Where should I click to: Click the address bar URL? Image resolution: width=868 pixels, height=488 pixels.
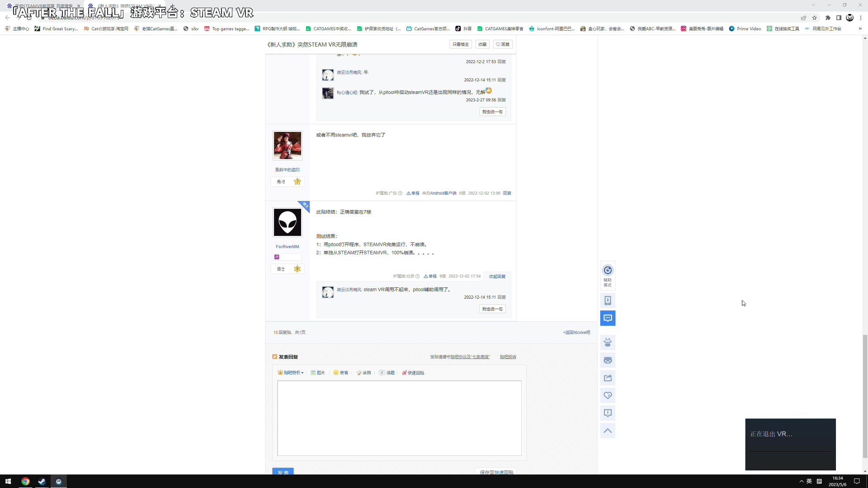click(84, 18)
